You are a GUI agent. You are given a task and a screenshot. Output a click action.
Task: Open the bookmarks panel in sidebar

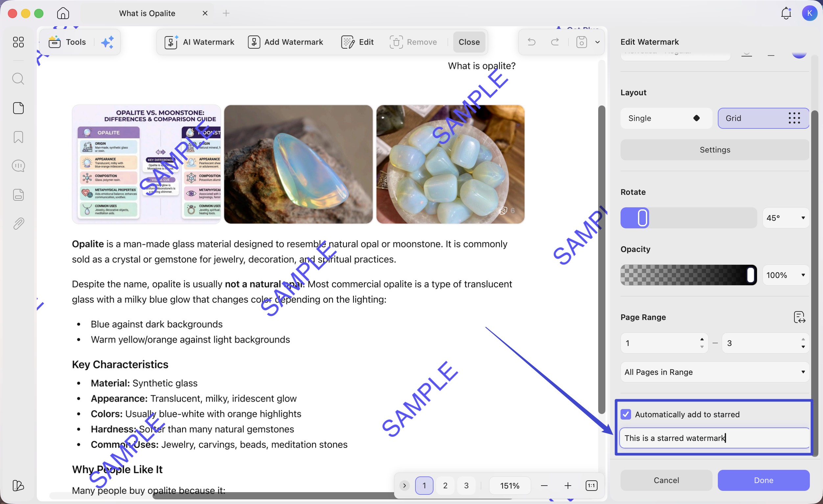pos(18,137)
